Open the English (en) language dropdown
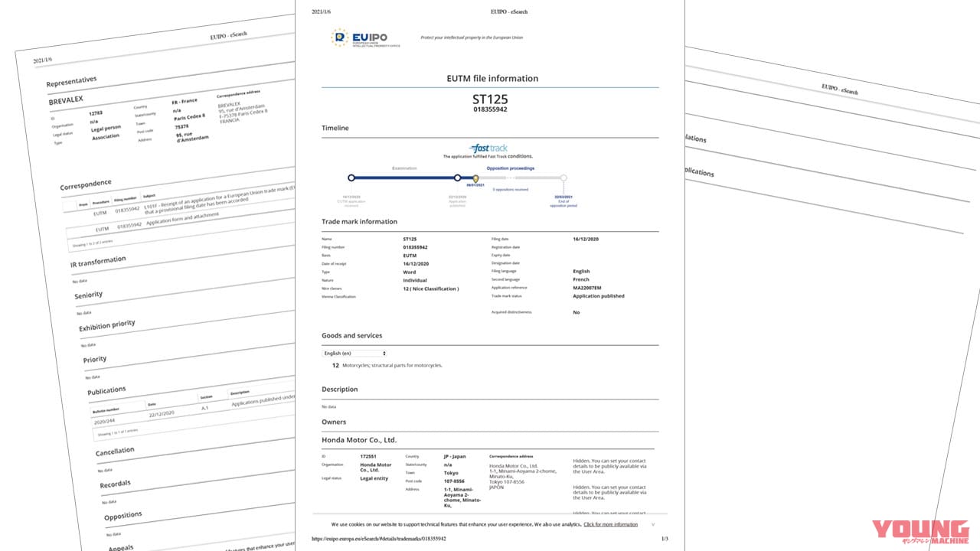Image resolution: width=980 pixels, height=551 pixels. click(x=354, y=354)
